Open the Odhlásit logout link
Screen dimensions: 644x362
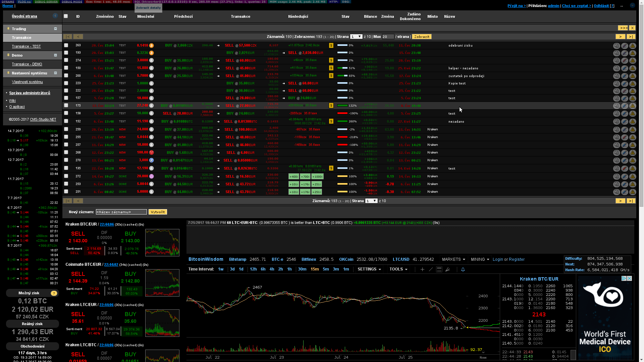[601, 6]
